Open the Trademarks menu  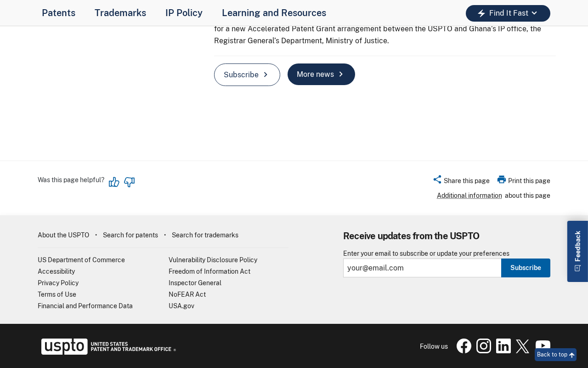pos(120,13)
